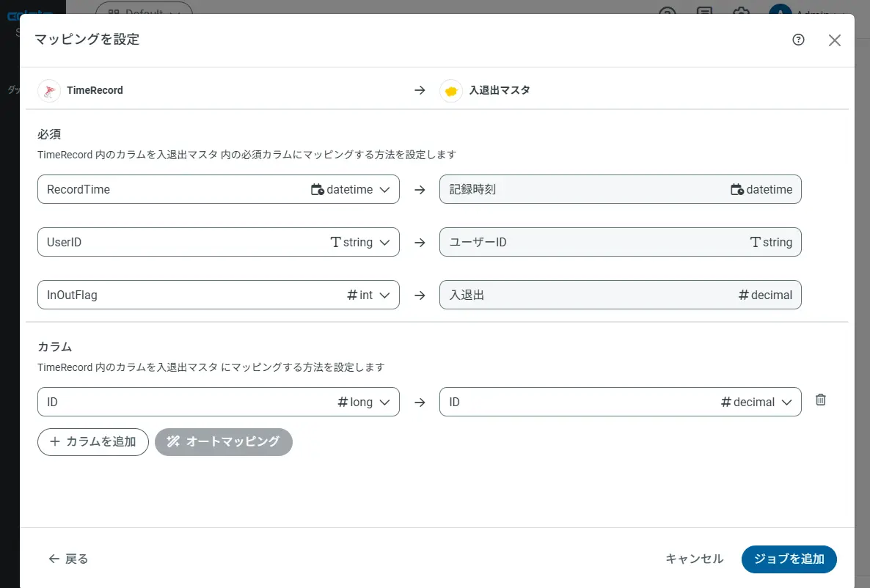Viewport: 870px width, 588px height.
Task: Click the help question mark icon
Action: 799,40
